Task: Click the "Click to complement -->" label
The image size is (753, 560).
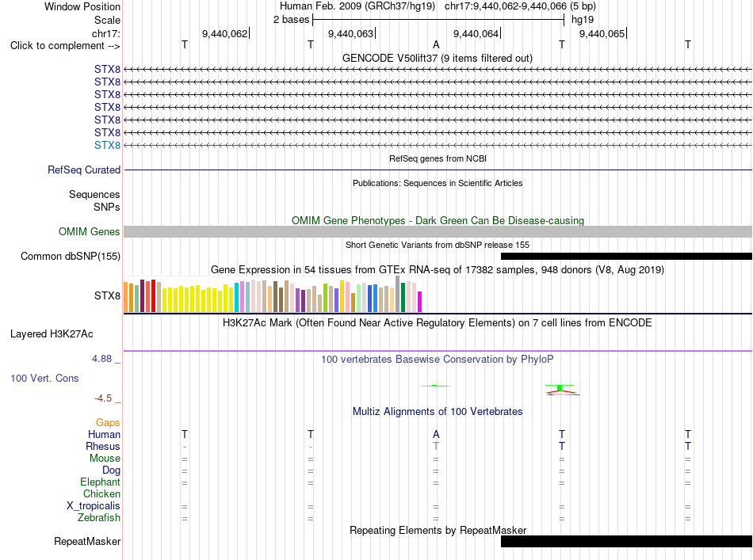Action: (x=65, y=46)
